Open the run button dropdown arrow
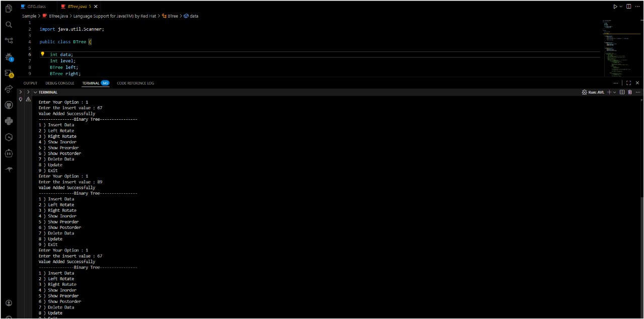 pos(621,6)
